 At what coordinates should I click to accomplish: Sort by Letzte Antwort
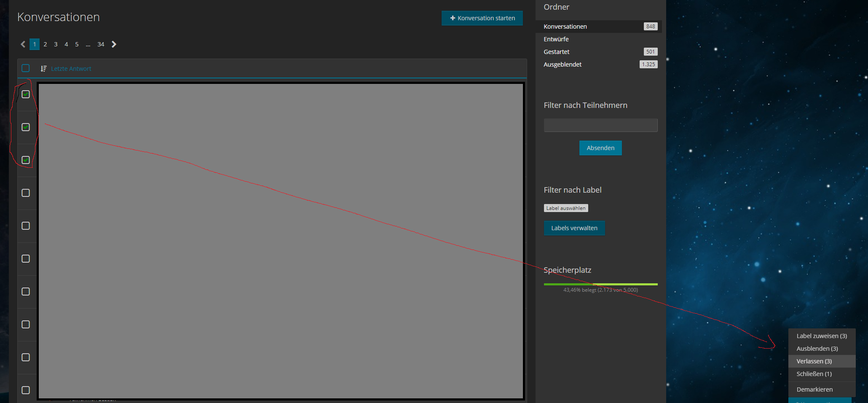tap(71, 69)
